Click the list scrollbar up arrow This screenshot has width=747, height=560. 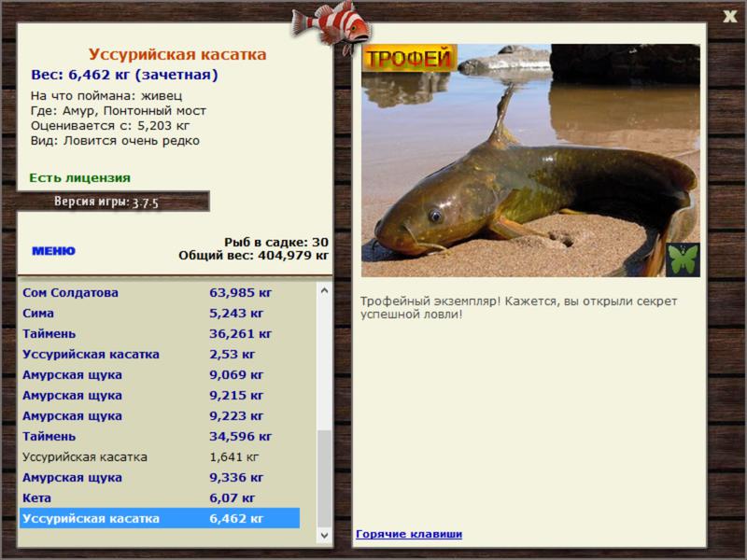[x=324, y=290]
